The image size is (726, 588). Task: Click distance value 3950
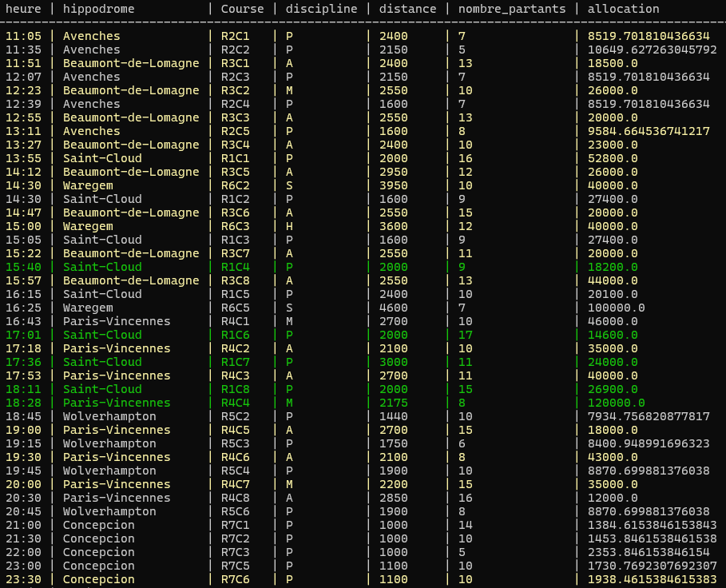coord(394,185)
